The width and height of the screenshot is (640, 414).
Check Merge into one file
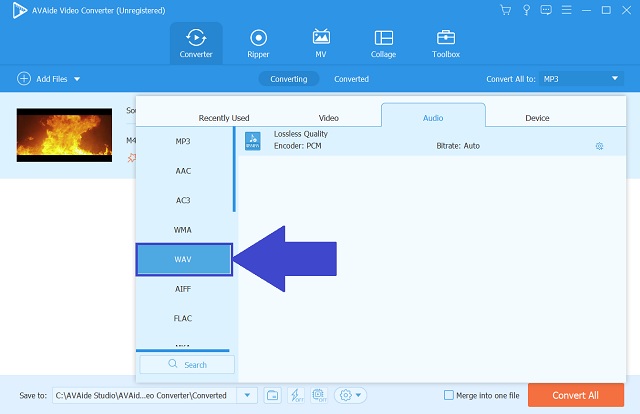449,395
